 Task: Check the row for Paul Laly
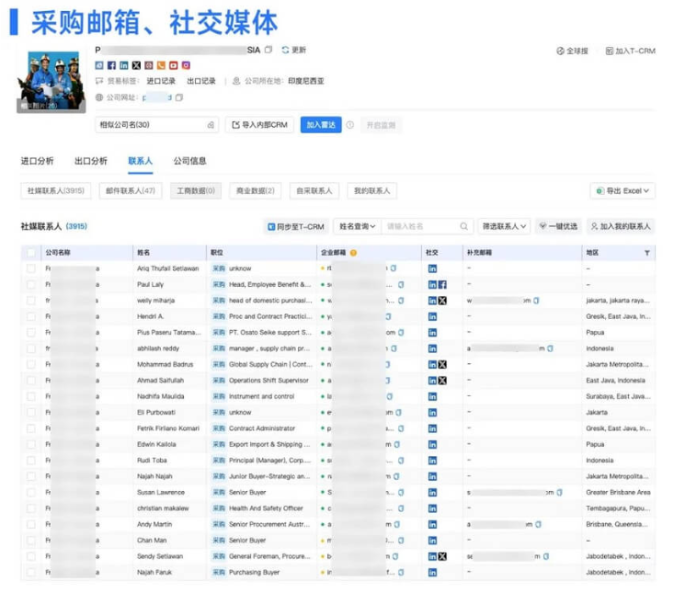click(30, 284)
